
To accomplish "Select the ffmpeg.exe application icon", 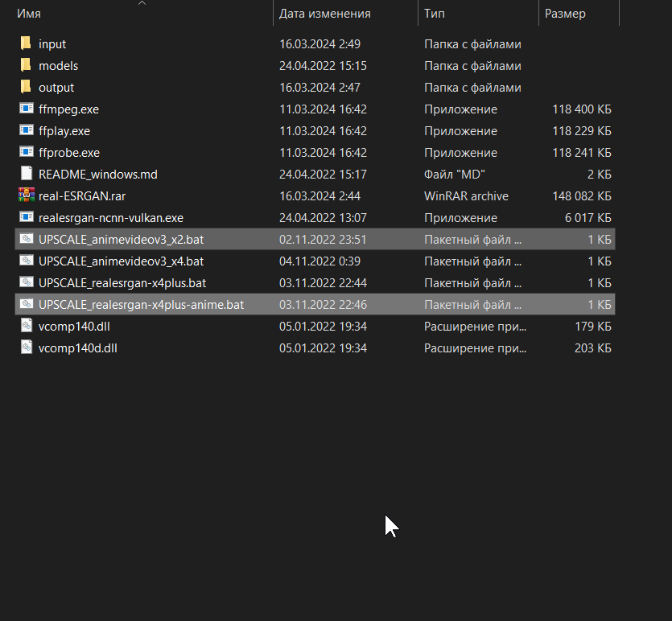I will pyautogui.click(x=26, y=109).
